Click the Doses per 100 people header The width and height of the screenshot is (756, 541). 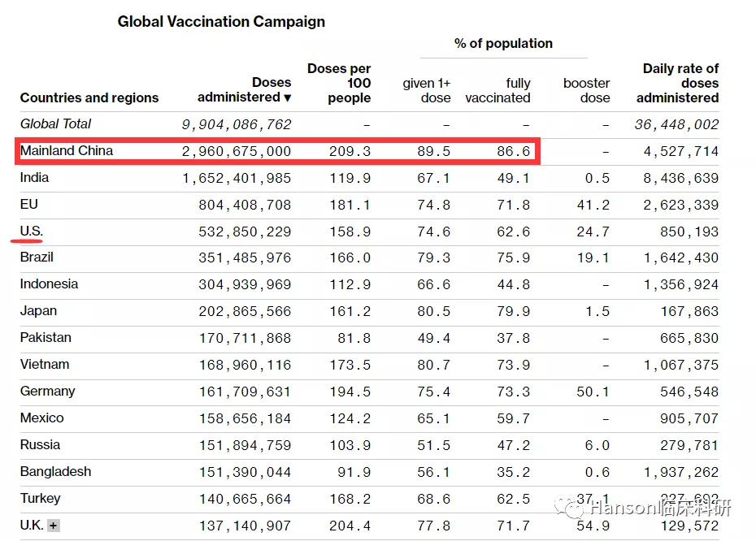coord(339,84)
